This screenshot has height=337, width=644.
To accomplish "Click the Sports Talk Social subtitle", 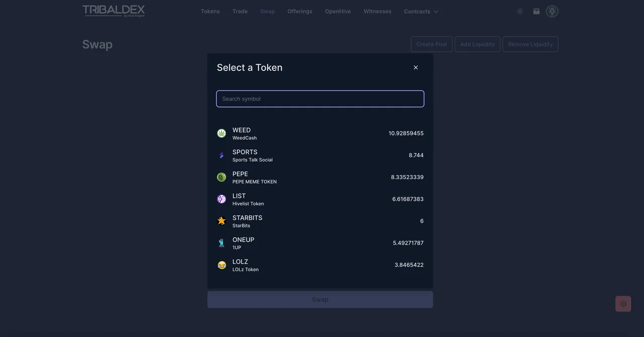I will 253,160.
